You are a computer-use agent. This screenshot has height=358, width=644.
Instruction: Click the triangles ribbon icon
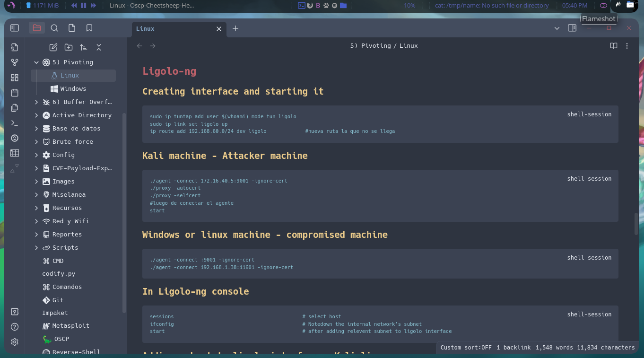click(15, 168)
